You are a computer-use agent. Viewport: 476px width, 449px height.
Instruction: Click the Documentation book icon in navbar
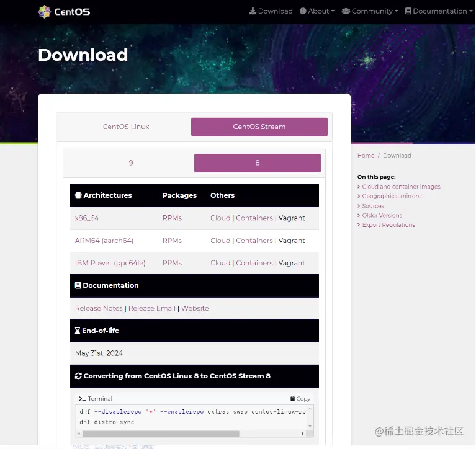[x=408, y=11]
